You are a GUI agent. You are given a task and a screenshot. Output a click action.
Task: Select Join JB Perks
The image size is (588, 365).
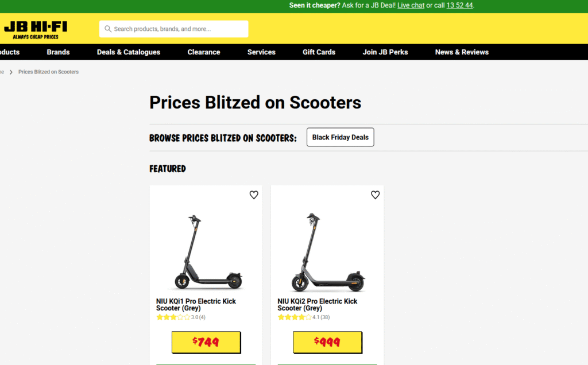coord(385,52)
